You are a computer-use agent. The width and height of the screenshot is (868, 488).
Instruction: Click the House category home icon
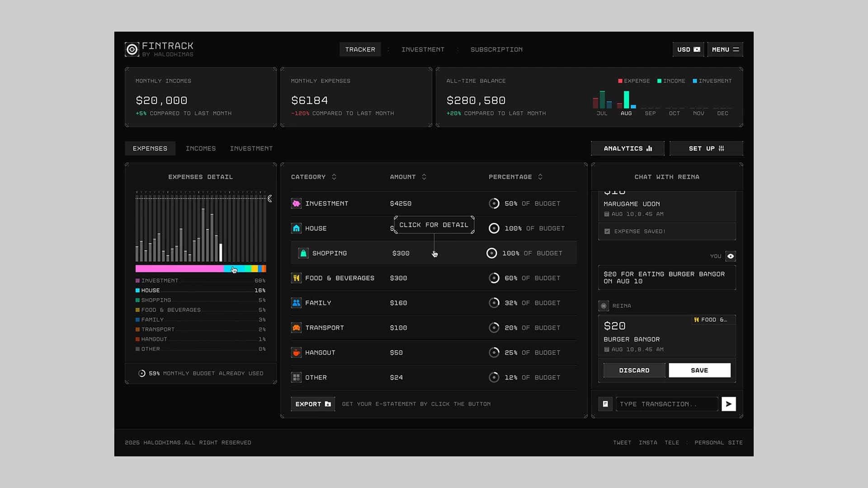click(x=296, y=229)
